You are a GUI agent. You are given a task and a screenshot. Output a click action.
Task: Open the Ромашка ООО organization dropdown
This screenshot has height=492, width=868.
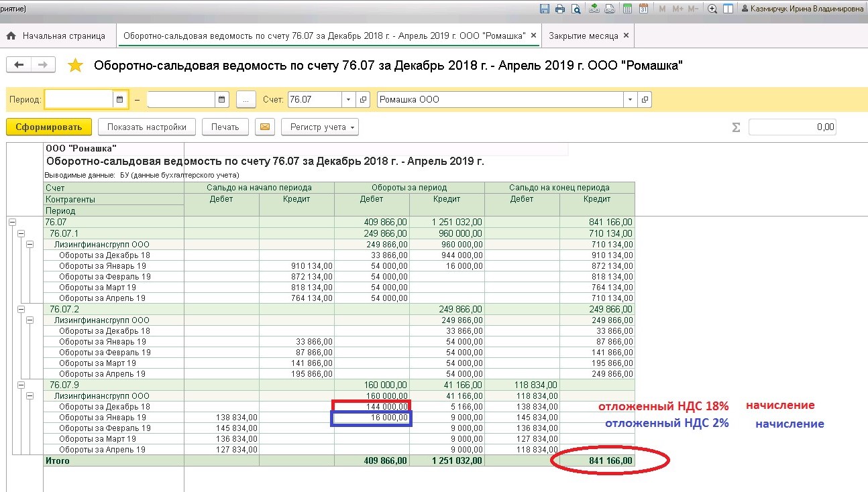(630, 100)
